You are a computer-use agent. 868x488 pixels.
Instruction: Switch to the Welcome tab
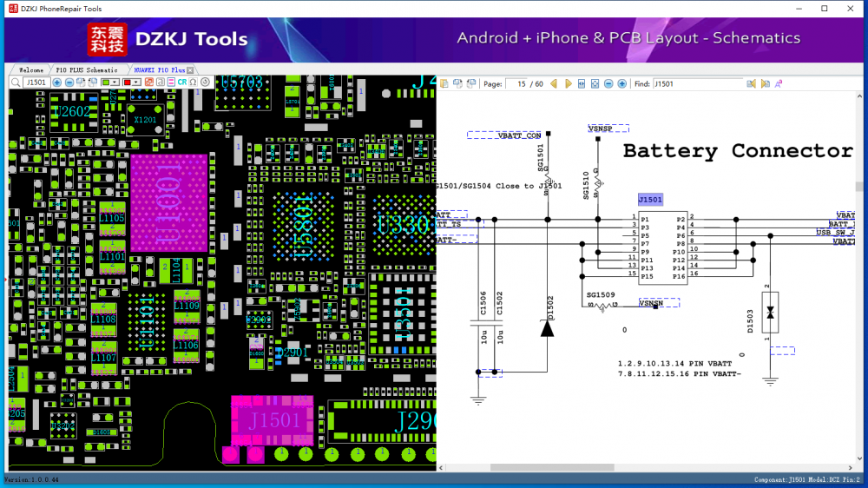pyautogui.click(x=30, y=69)
